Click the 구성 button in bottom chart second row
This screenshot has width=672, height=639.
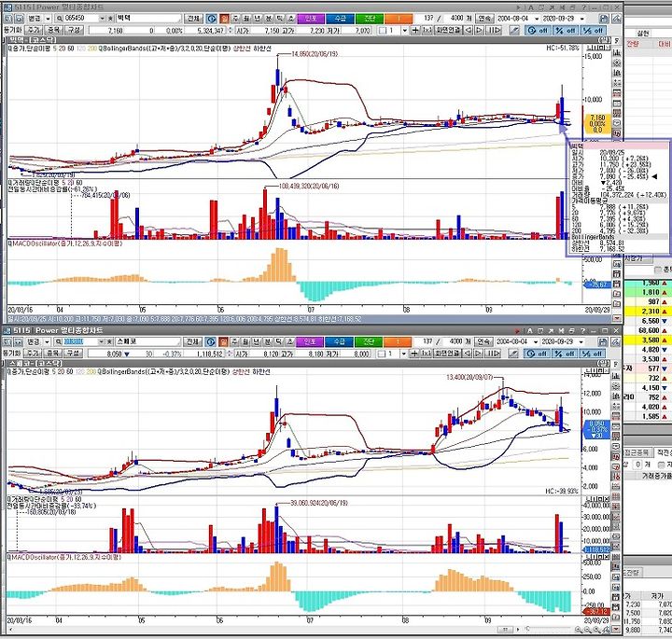click(x=73, y=354)
